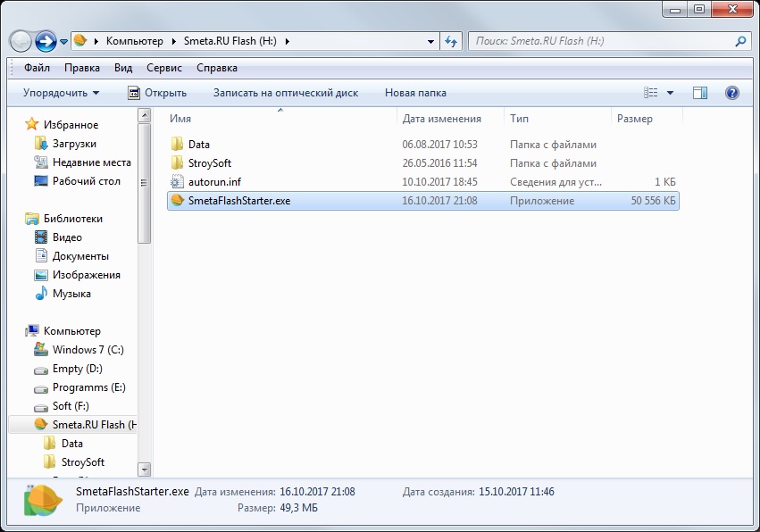The image size is (760, 532).
Task: Click the 50 556 КБ size cell
Action: pos(653,201)
